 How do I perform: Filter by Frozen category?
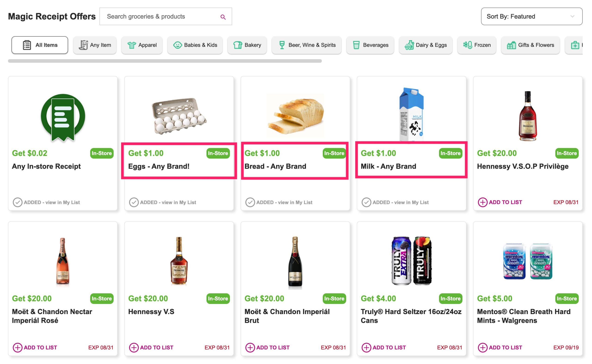pyautogui.click(x=476, y=45)
